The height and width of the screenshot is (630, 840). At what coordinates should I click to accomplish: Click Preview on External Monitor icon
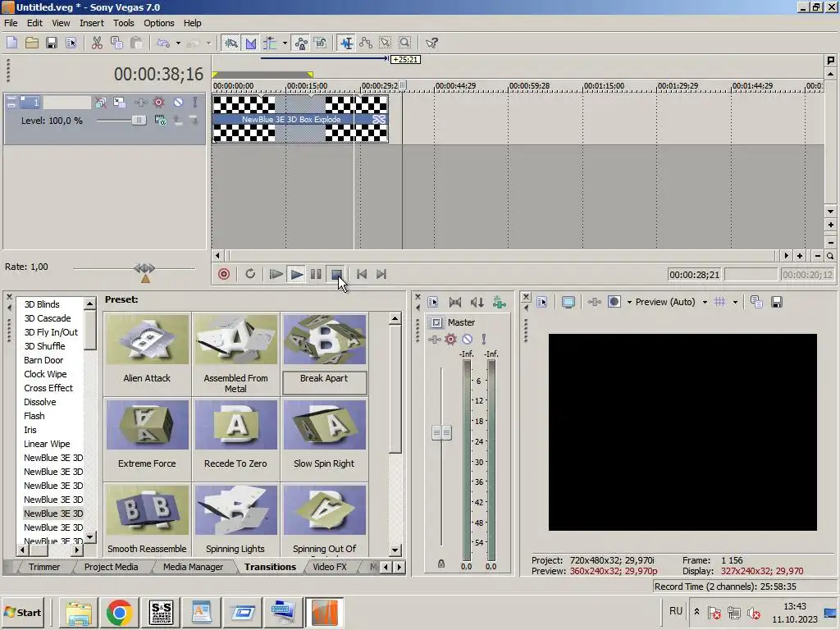tap(568, 302)
